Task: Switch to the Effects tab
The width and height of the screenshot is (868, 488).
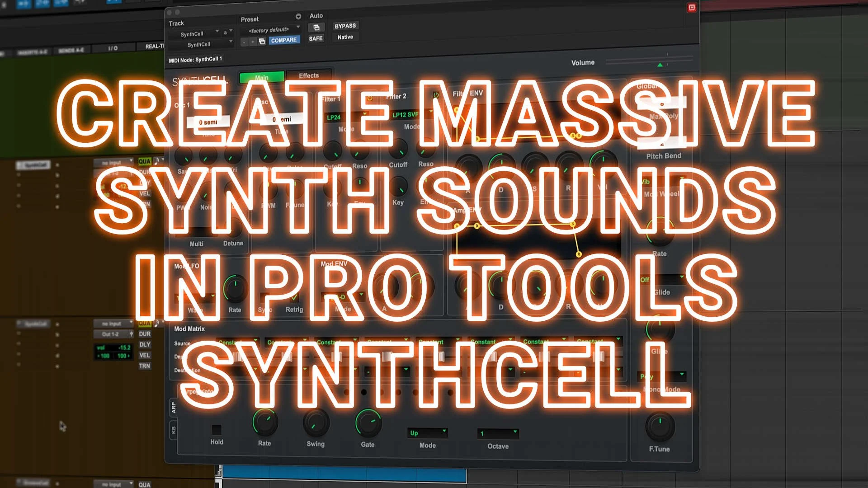Action: point(309,75)
